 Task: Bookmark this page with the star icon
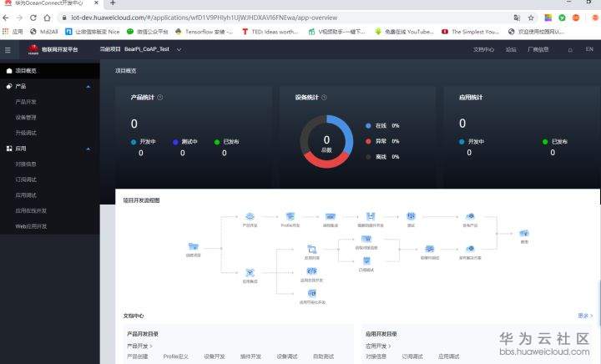(x=531, y=18)
